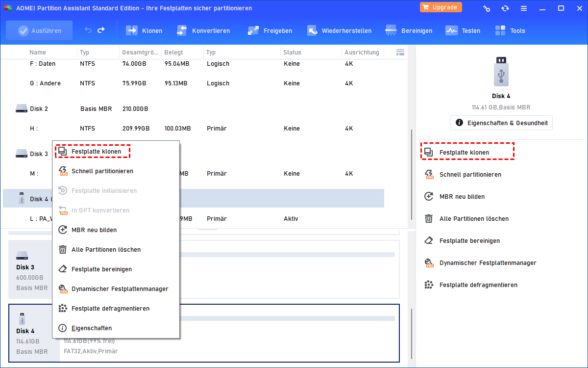The width and height of the screenshot is (588, 368).
Task: Open the Klonen toolbar menu
Action: [144, 30]
